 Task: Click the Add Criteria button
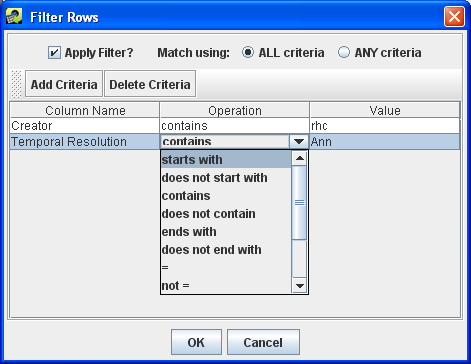click(64, 84)
